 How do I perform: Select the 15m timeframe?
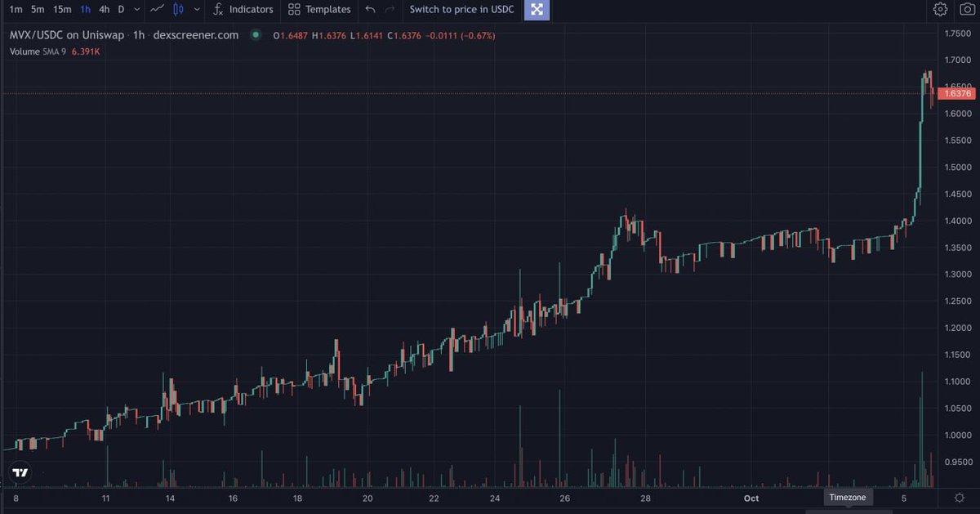pos(62,10)
